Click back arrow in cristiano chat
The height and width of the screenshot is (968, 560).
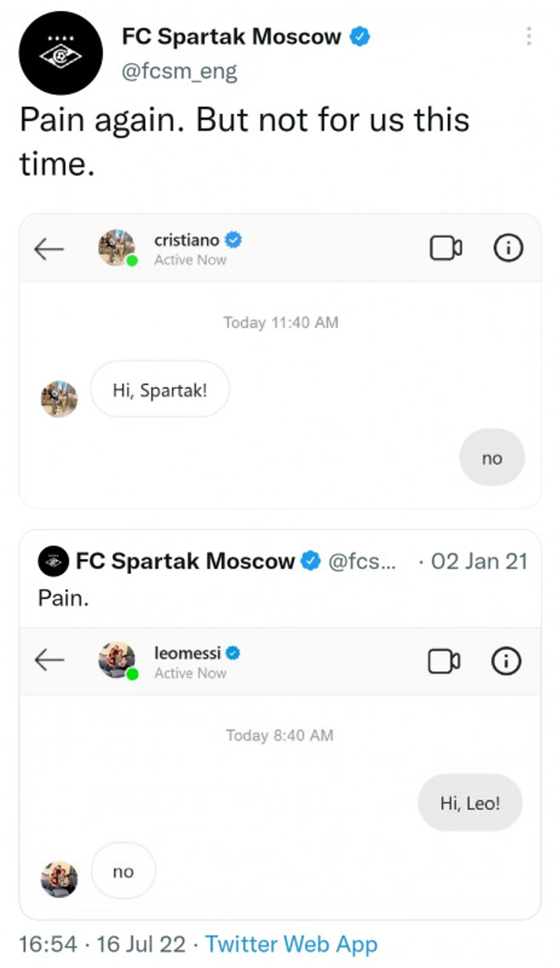point(49,249)
